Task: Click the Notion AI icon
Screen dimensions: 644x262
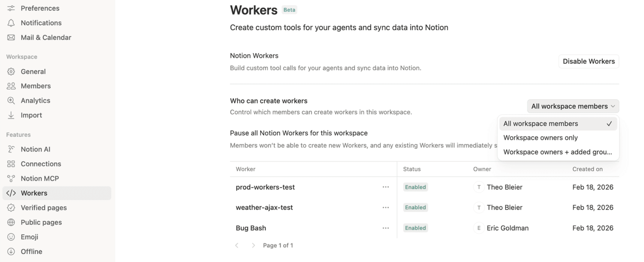Action: coord(11,149)
